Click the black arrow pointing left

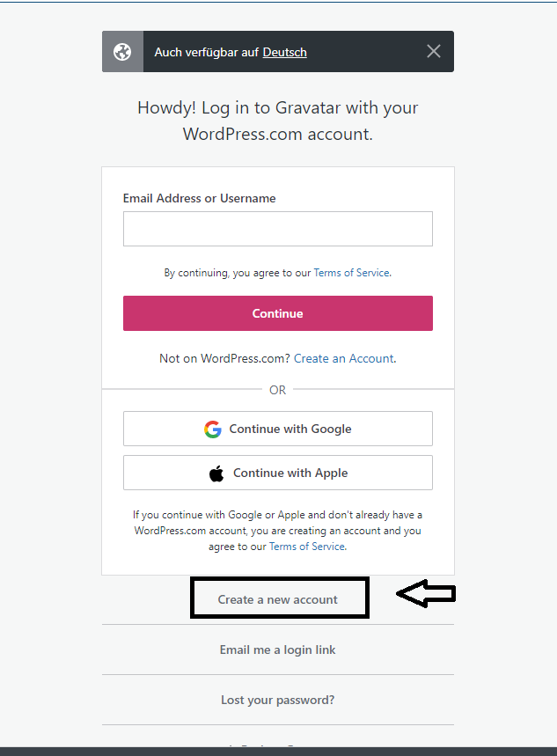pos(426,595)
